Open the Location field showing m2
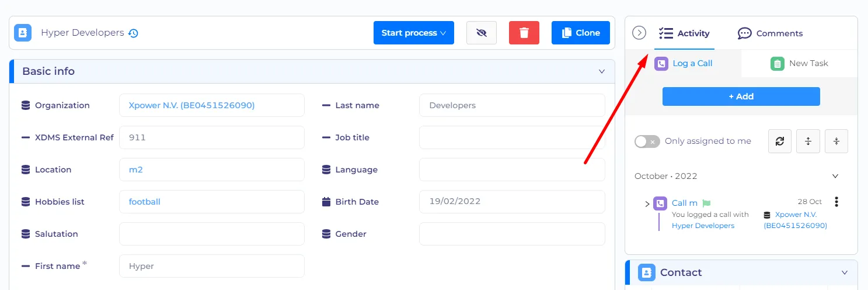Image resolution: width=868 pixels, height=290 pixels. [x=212, y=170]
